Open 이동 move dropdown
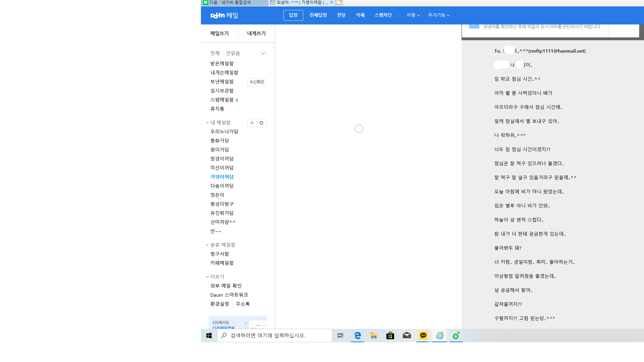 [x=413, y=15]
